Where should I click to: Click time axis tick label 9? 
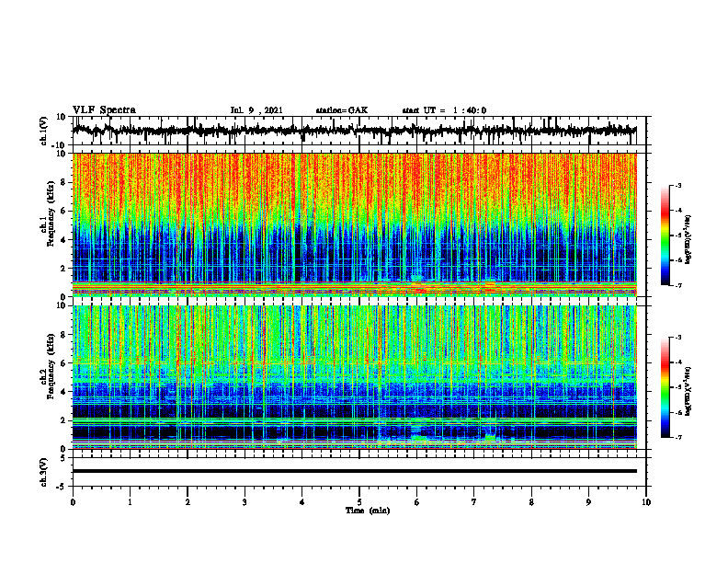click(x=588, y=502)
